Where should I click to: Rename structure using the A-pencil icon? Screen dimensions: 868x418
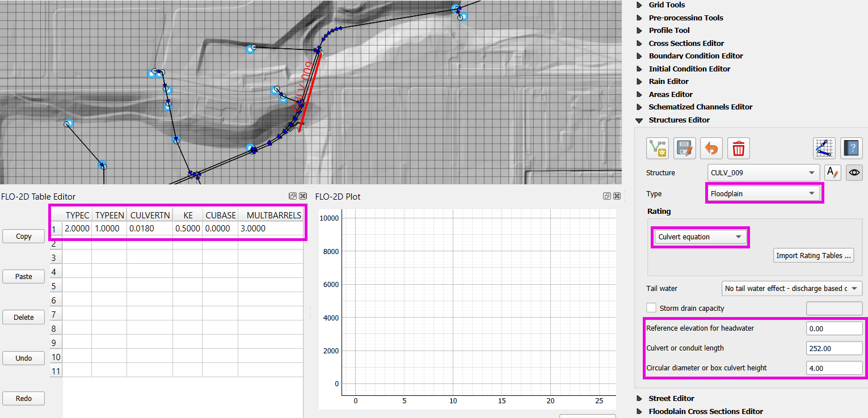832,172
